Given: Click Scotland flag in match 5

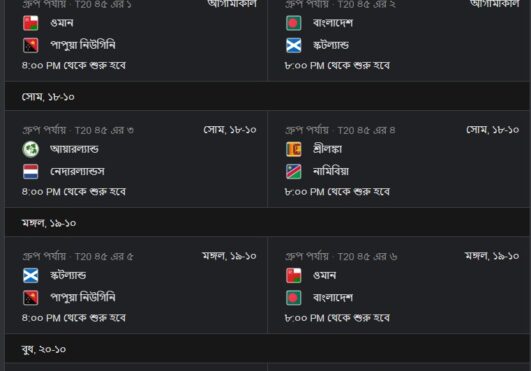Looking at the screenshot, I should coord(30,276).
